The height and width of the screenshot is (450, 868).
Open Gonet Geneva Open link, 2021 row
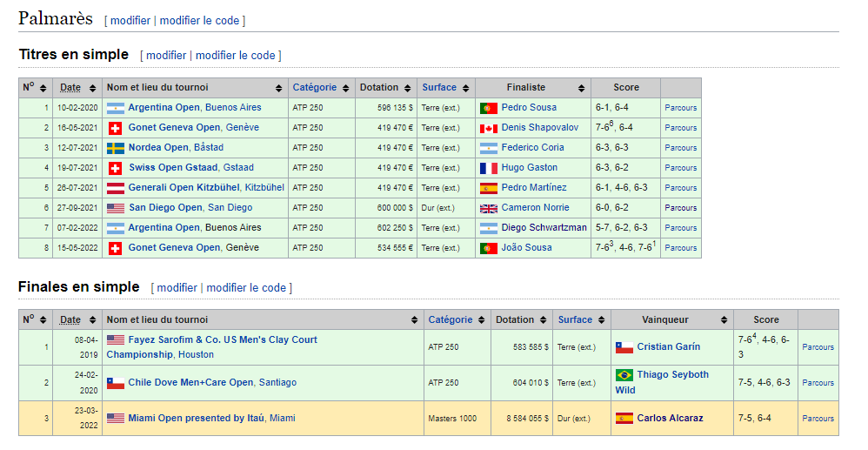174,127
